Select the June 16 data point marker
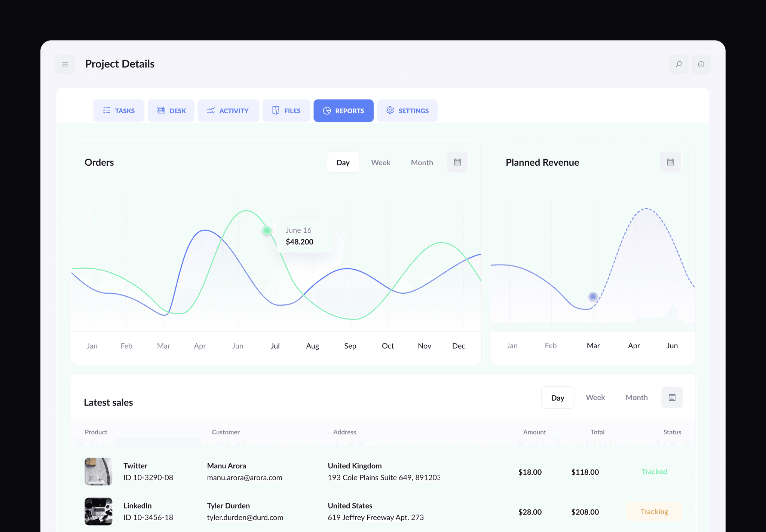Viewport: 766px width, 532px height. (x=267, y=231)
